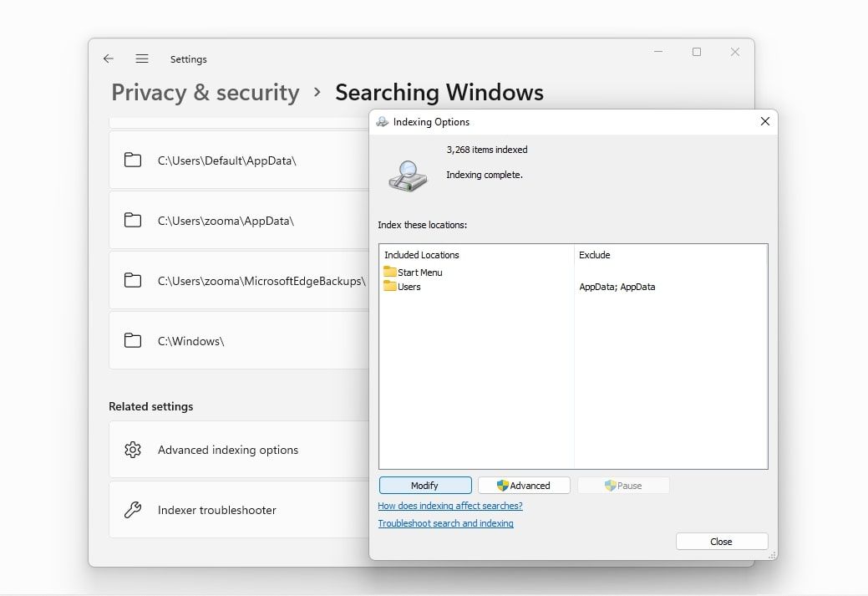This screenshot has width=868, height=596.
Task: Click the '3,268 items indexed' status text
Action: tap(487, 150)
